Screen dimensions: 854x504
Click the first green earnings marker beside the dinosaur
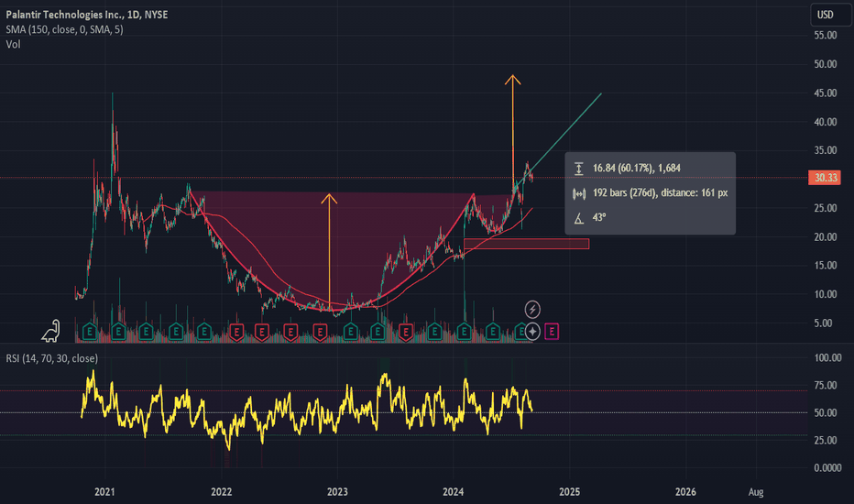tap(90, 332)
